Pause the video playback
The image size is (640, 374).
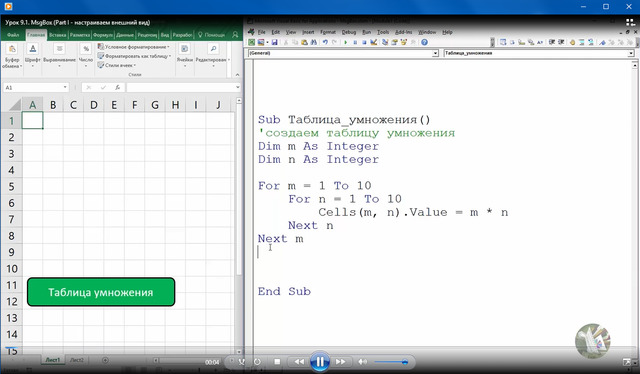click(x=320, y=361)
